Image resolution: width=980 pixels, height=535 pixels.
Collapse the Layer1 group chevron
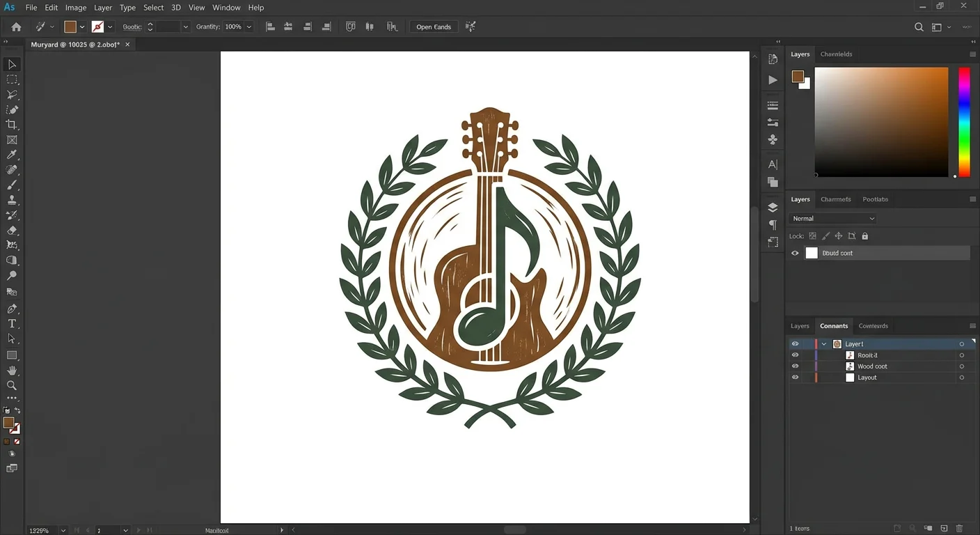pos(824,344)
